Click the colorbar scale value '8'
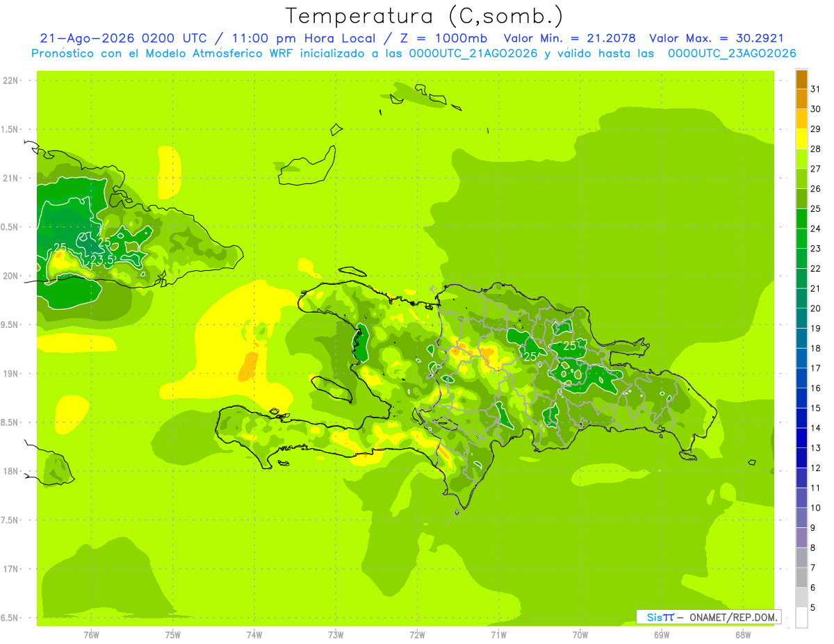The width and height of the screenshot is (834, 644). [x=812, y=548]
